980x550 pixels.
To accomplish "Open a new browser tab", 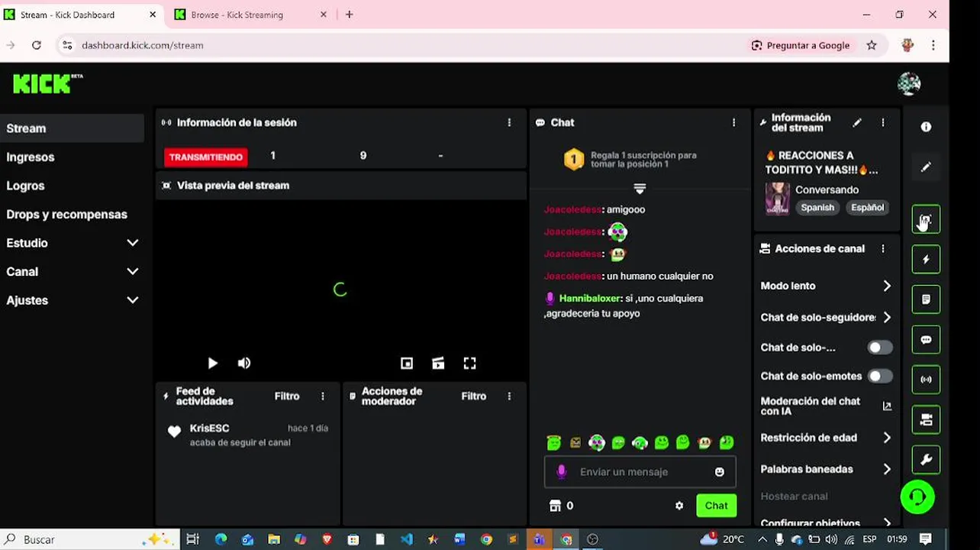I will click(x=350, y=15).
